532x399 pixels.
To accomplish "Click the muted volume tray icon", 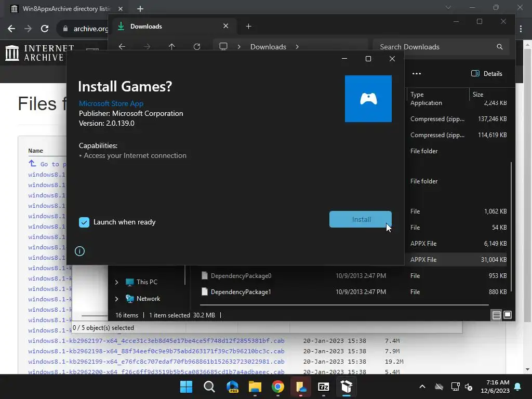I will coord(469,387).
